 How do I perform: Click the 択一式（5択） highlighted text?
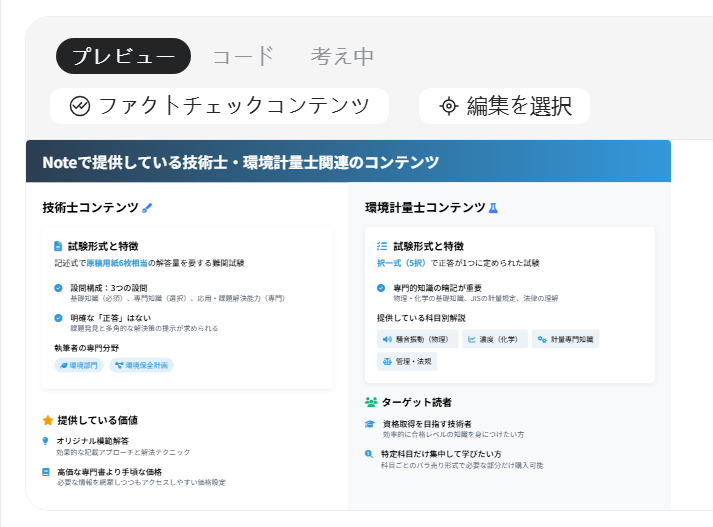pos(401,263)
